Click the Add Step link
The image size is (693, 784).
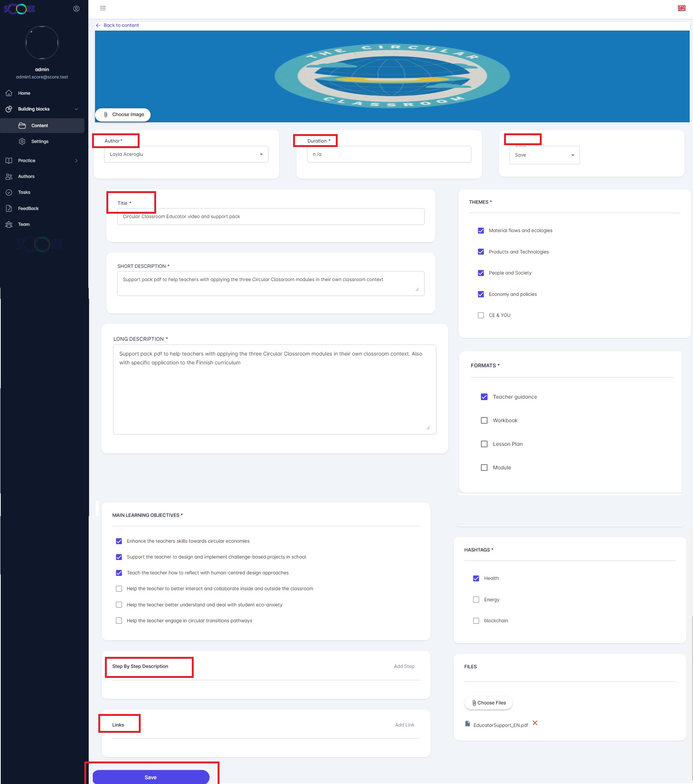(x=404, y=666)
